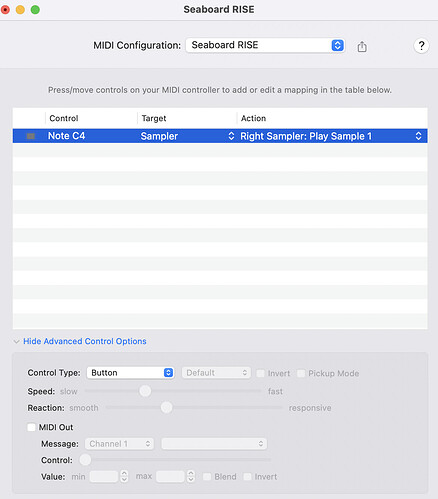Click the green zoom window button
Screen dimensions: 438x499
(35, 10)
